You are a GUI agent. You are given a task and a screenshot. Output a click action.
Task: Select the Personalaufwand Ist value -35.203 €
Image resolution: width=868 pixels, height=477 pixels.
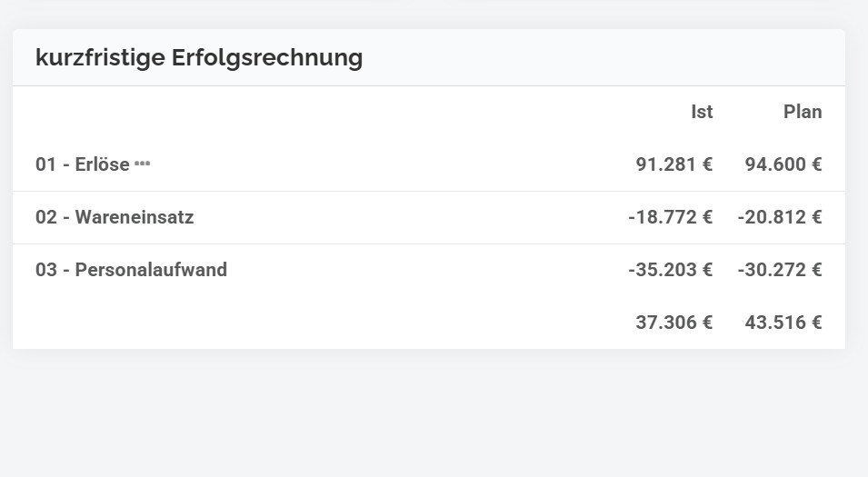click(x=671, y=270)
